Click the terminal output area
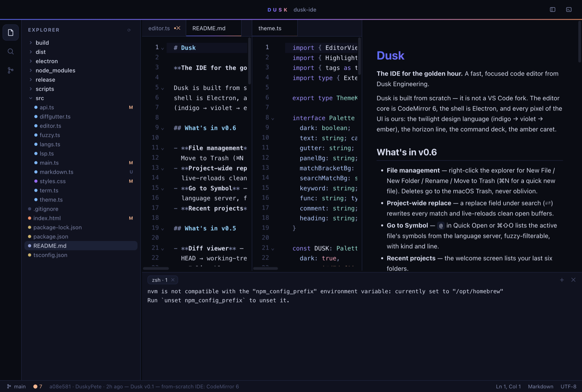The height and width of the screenshot is (392, 582). [x=362, y=332]
